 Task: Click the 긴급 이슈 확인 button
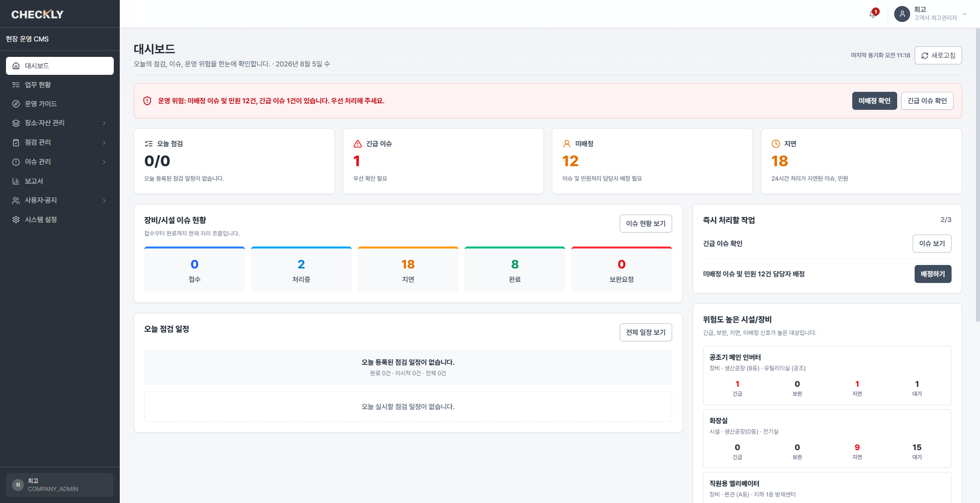coord(927,101)
